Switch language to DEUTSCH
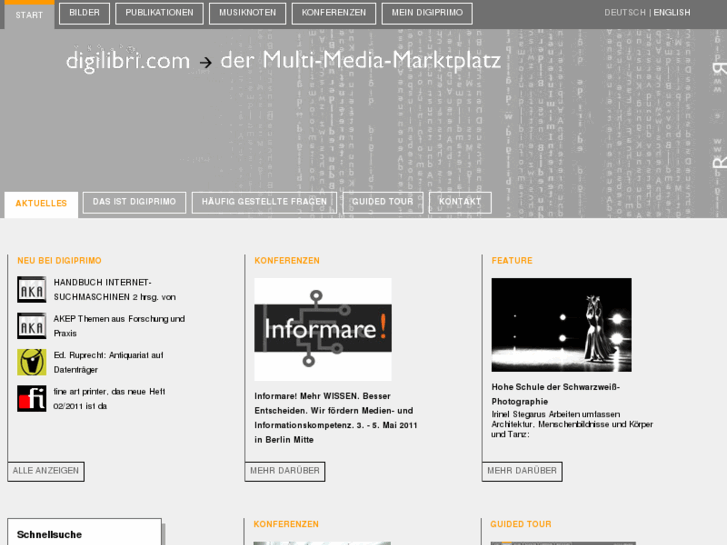Screen dimensions: 727x545 pos(625,13)
